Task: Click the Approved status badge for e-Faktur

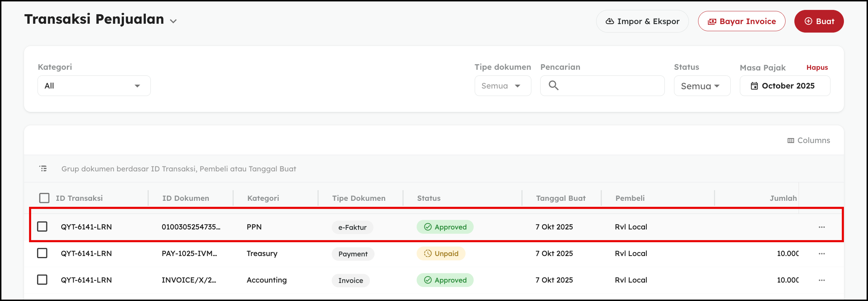Action: point(445,227)
